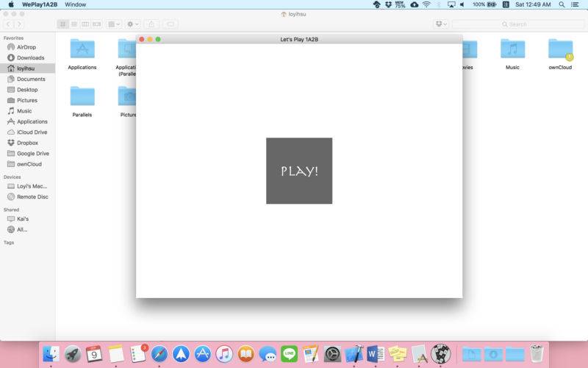The width and height of the screenshot is (588, 368).
Task: Open the Dropbox toolbar dropdown
Action: click(x=441, y=24)
